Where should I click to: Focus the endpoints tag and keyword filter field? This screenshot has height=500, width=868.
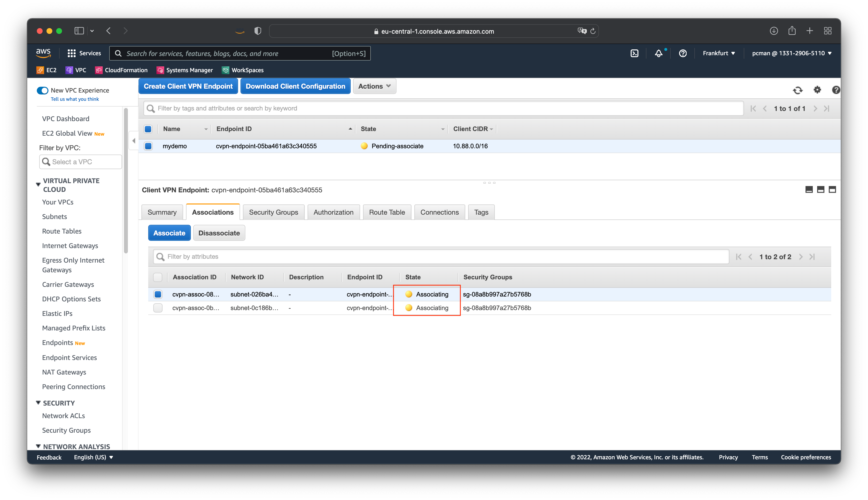[443, 108]
